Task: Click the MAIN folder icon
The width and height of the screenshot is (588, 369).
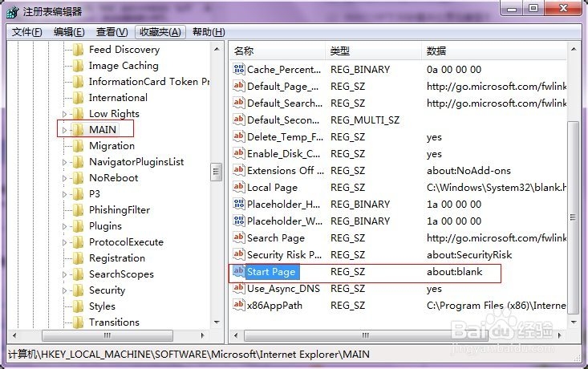Action: (78, 130)
